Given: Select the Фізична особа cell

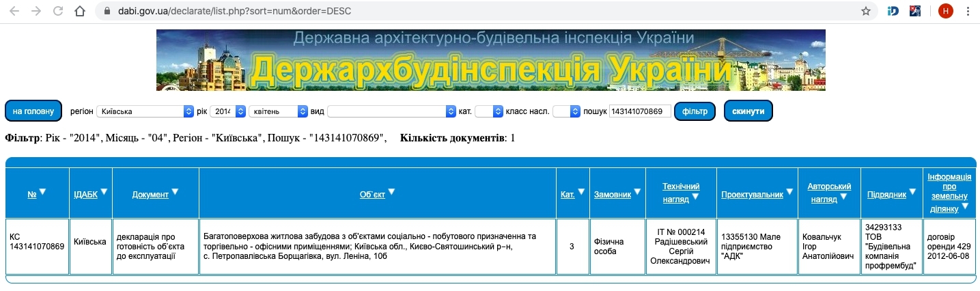Looking at the screenshot, I should [x=617, y=246].
